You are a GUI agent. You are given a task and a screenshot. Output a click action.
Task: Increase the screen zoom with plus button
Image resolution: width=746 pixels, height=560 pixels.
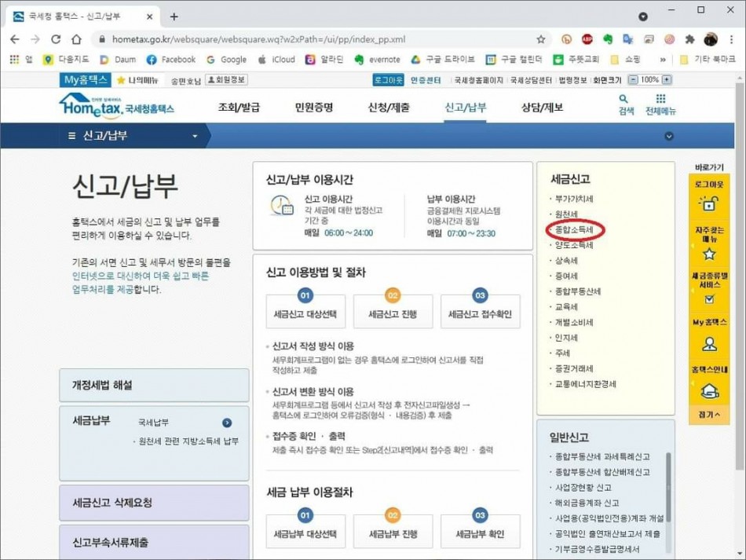click(667, 80)
